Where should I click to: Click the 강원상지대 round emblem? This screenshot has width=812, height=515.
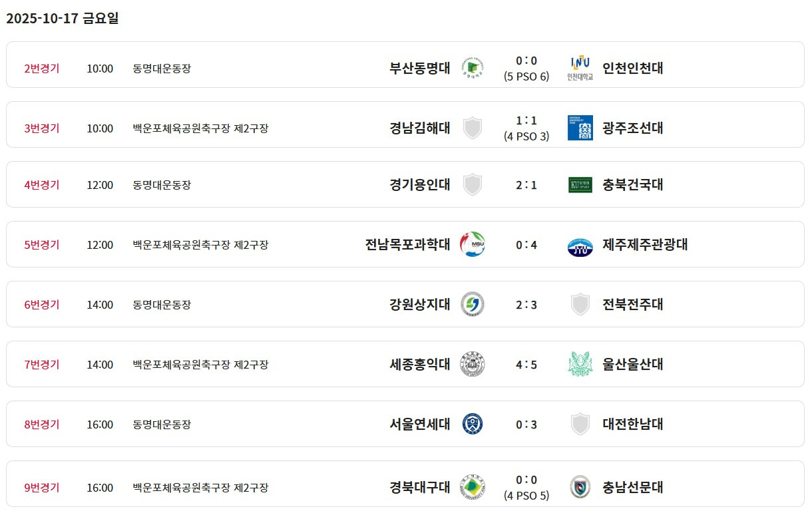[473, 304]
